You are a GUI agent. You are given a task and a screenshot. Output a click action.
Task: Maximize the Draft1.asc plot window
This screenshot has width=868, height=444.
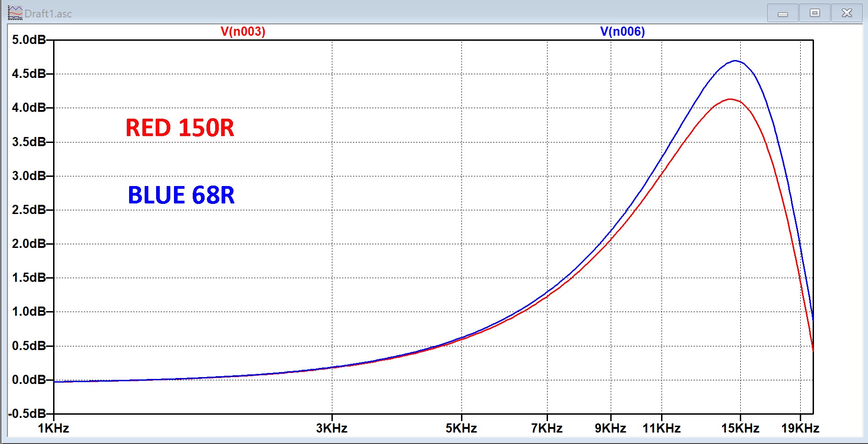815,13
